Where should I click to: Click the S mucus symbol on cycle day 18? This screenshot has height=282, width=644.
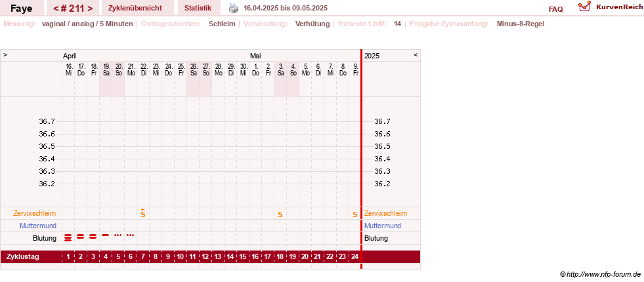coord(280,214)
